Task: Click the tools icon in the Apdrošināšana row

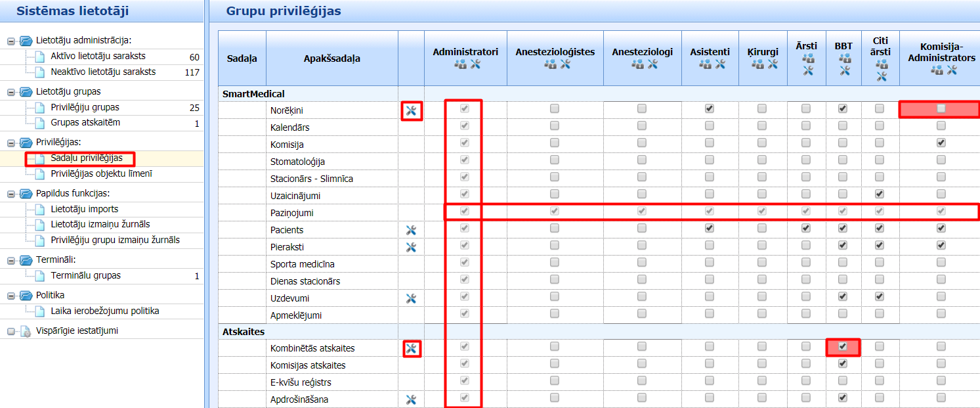Action: click(411, 399)
